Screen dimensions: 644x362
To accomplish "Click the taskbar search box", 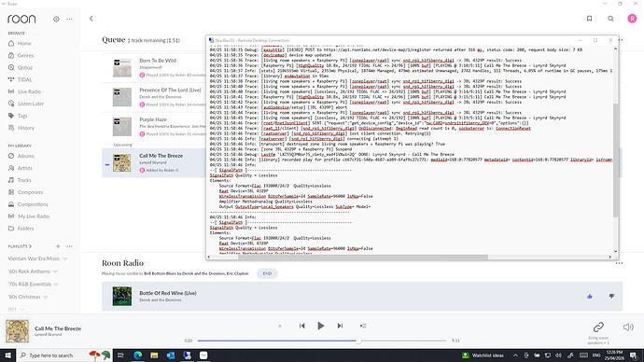I will coord(65,355).
